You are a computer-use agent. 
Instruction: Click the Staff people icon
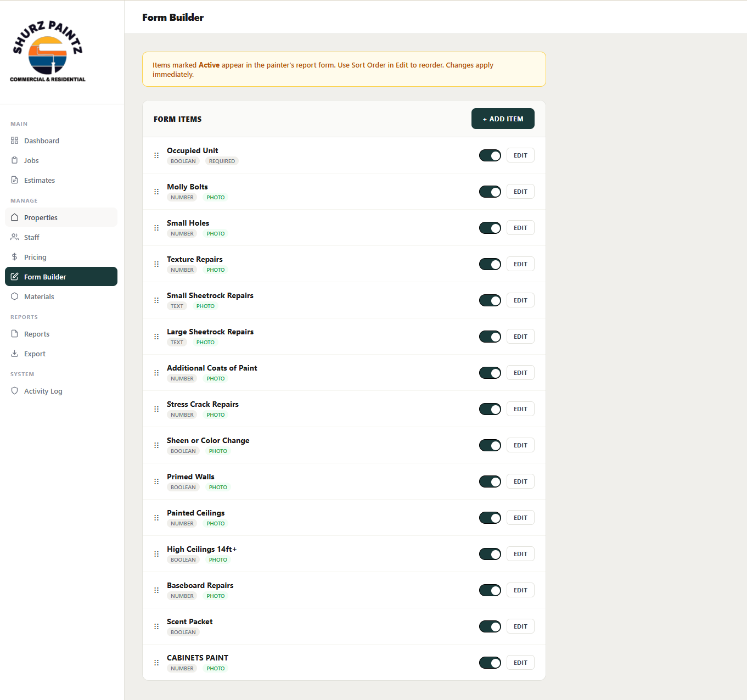pos(15,237)
